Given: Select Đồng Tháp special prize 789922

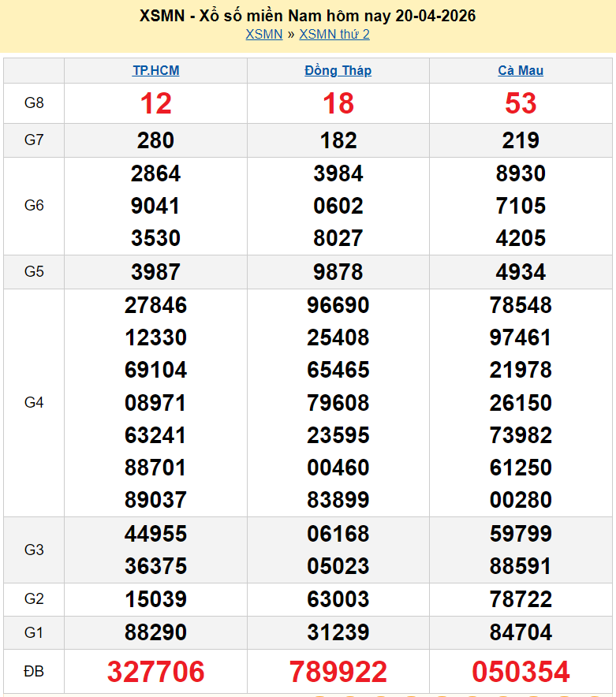Looking at the screenshot, I should click(338, 672).
